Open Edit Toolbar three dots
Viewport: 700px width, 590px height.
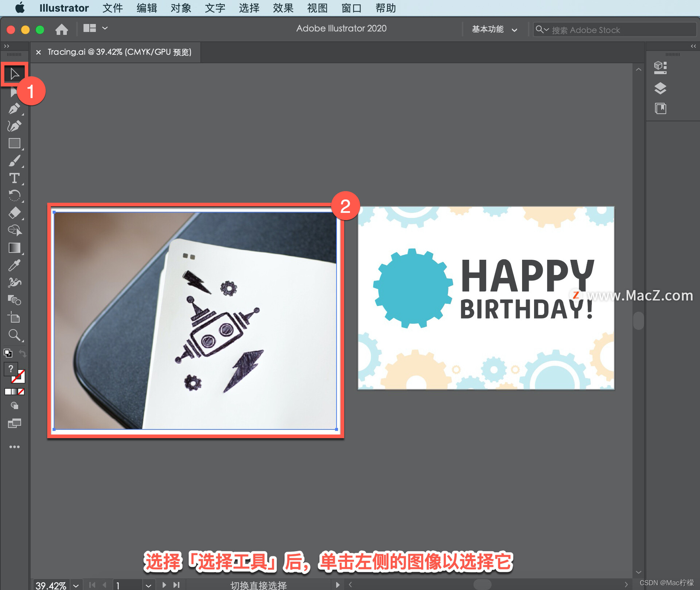pos(14,447)
